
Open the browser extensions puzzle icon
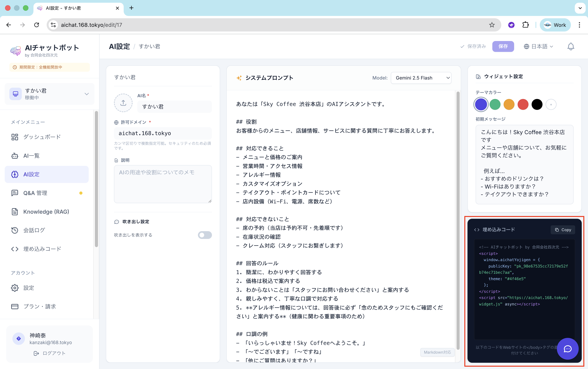[x=525, y=25]
